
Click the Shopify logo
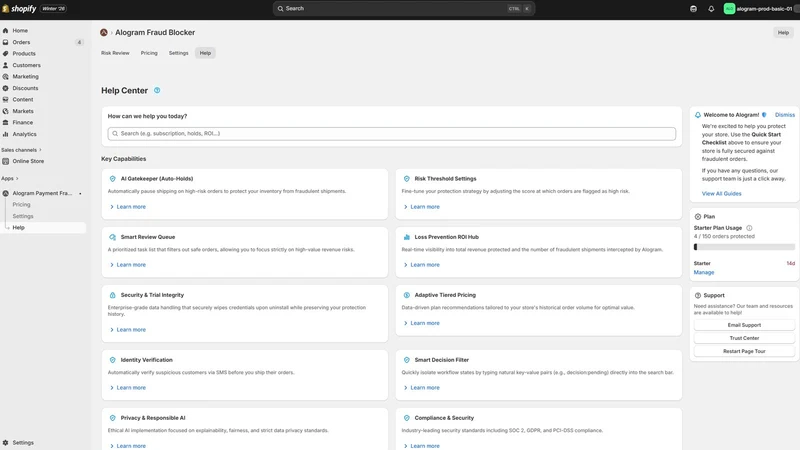point(19,9)
